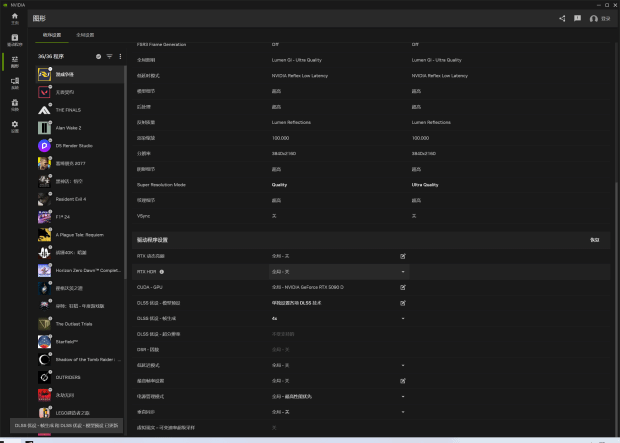This screenshot has height=443, width=620.
Task: Select the Starfield game icon
Action: (x=44, y=341)
